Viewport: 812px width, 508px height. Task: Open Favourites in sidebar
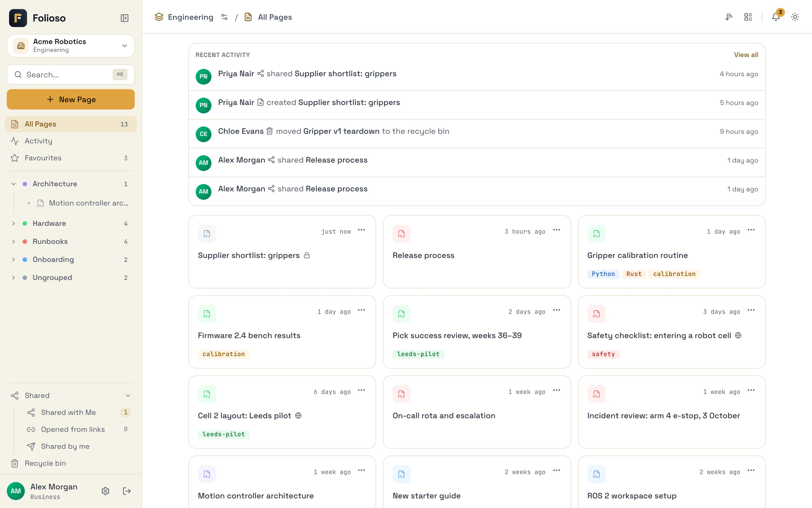tap(71, 158)
